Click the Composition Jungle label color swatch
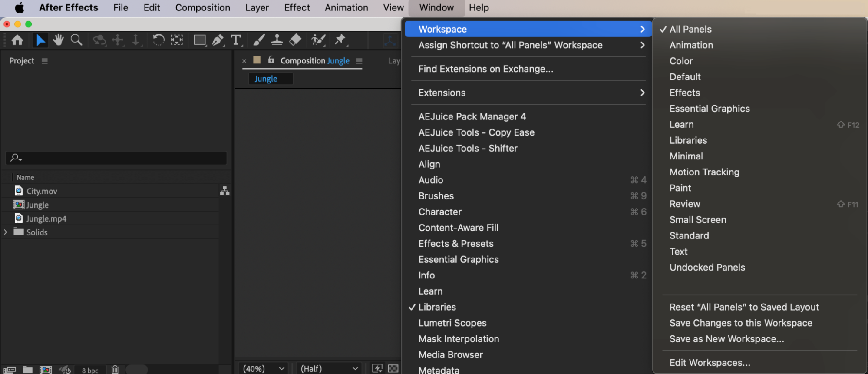 [257, 60]
